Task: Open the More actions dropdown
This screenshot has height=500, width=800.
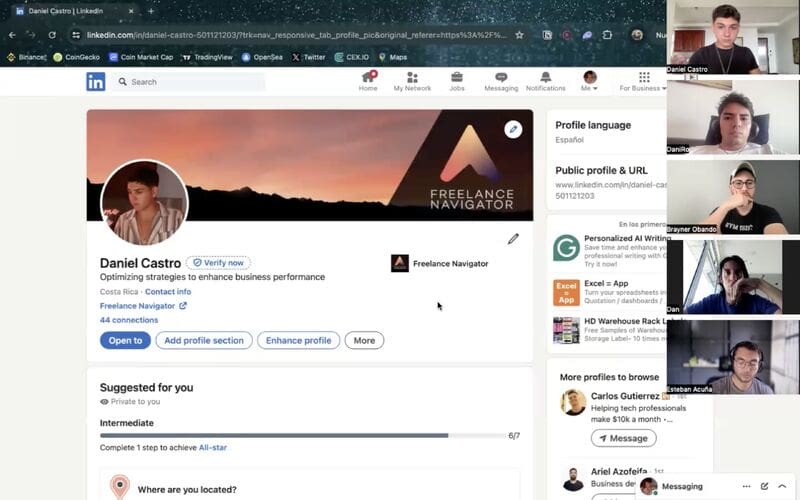Action: click(x=364, y=340)
